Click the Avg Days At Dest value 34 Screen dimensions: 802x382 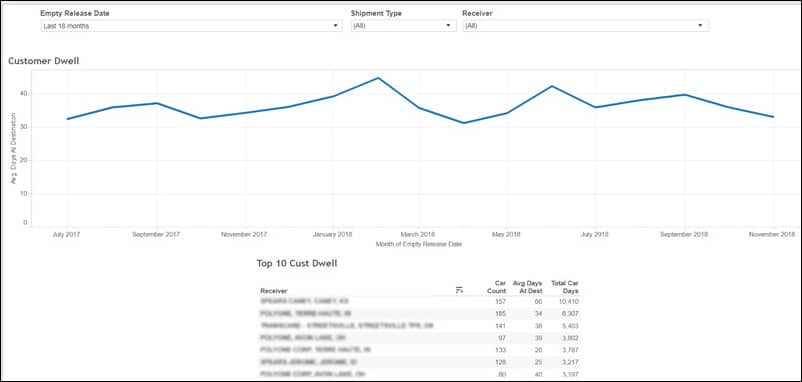(x=539, y=313)
